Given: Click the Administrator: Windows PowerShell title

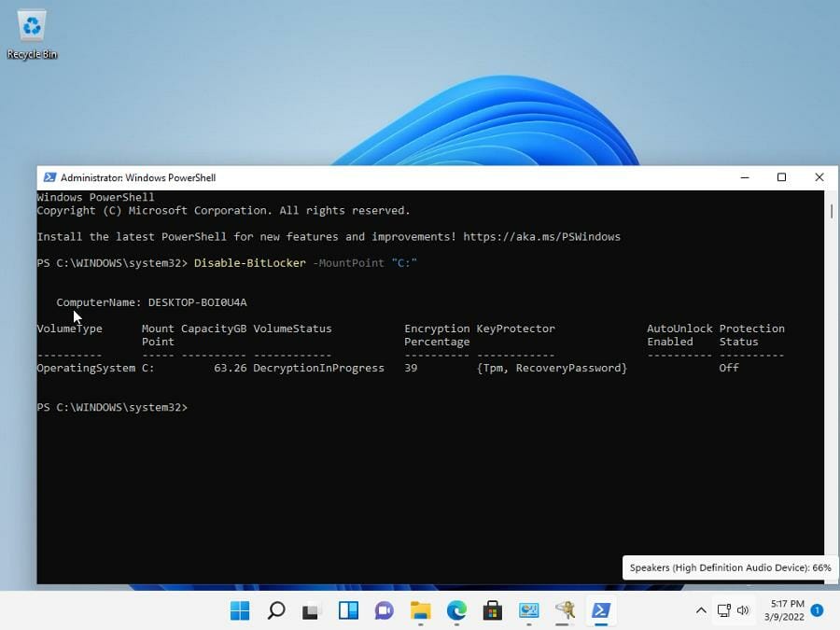Looking at the screenshot, I should click(138, 177).
